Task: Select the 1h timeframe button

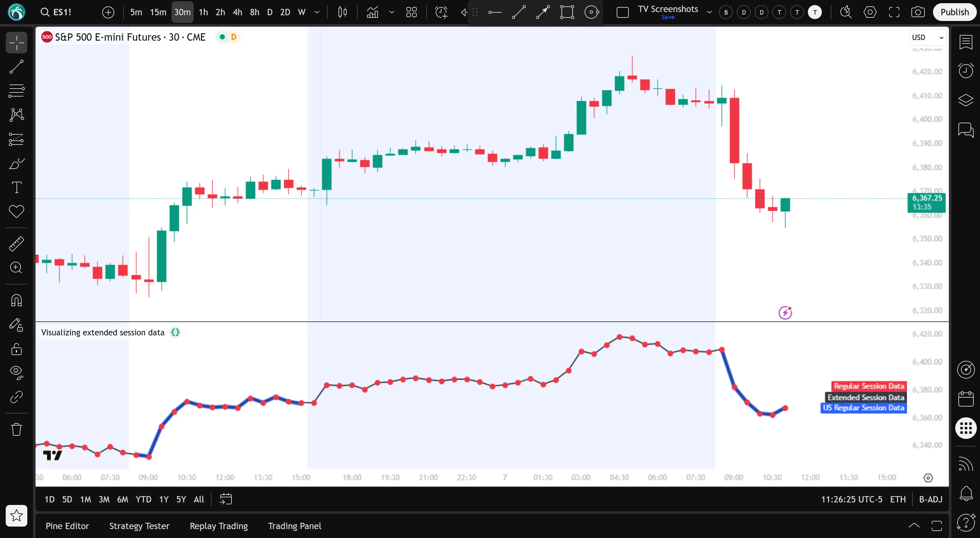Action: click(x=203, y=12)
